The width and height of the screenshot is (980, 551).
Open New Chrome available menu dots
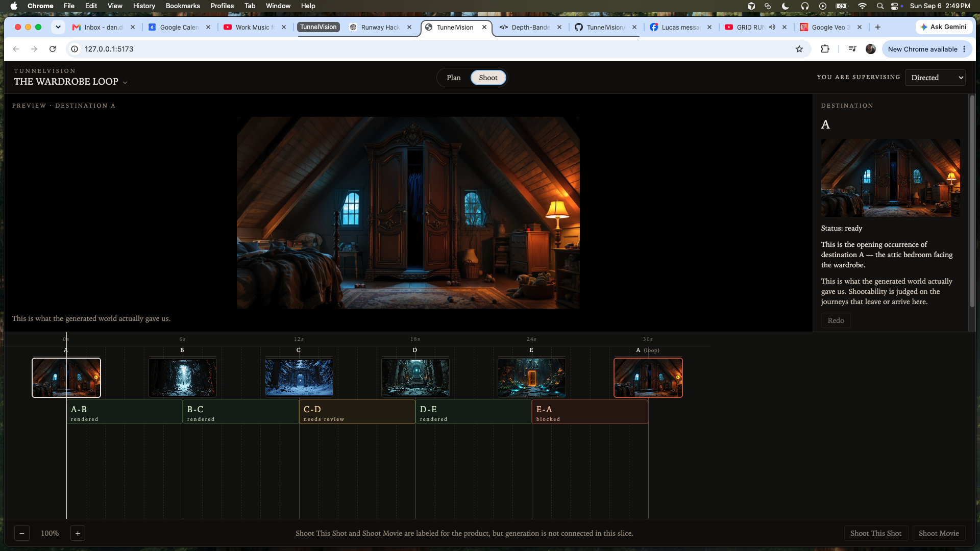coord(964,49)
